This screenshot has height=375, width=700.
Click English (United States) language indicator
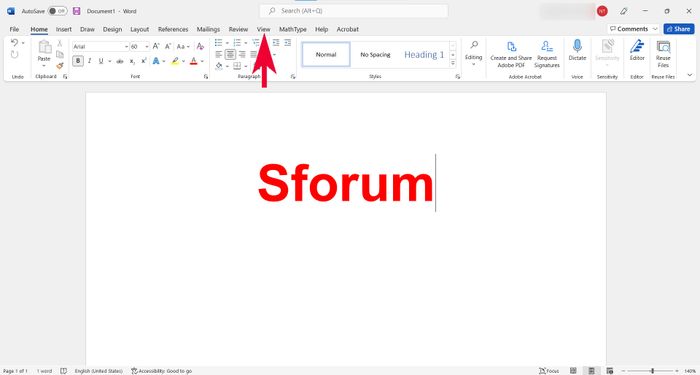[x=98, y=371]
